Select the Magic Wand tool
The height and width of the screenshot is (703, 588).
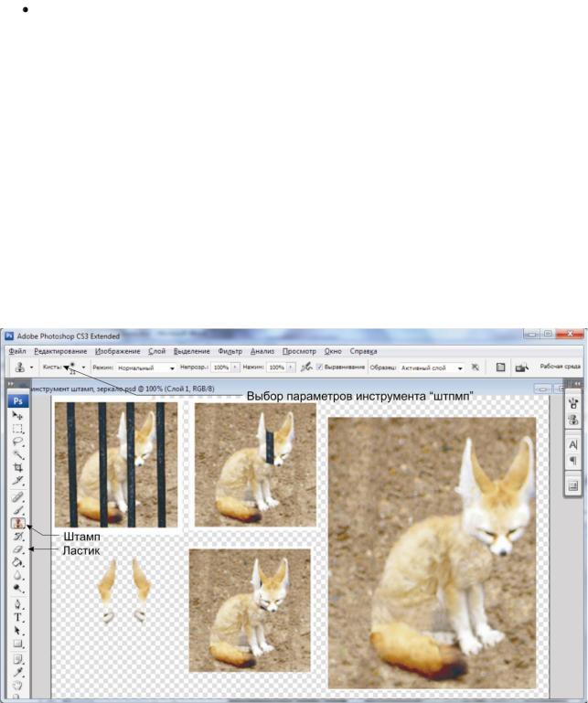click(17, 454)
